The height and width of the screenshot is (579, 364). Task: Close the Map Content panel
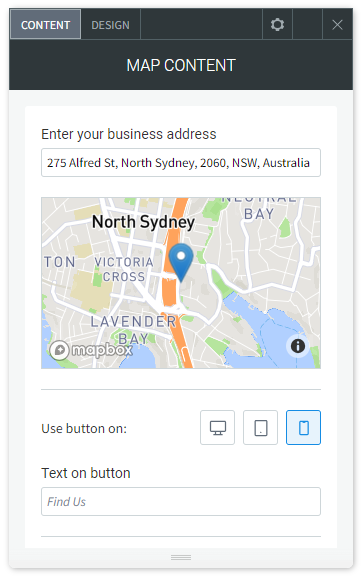coord(337,25)
